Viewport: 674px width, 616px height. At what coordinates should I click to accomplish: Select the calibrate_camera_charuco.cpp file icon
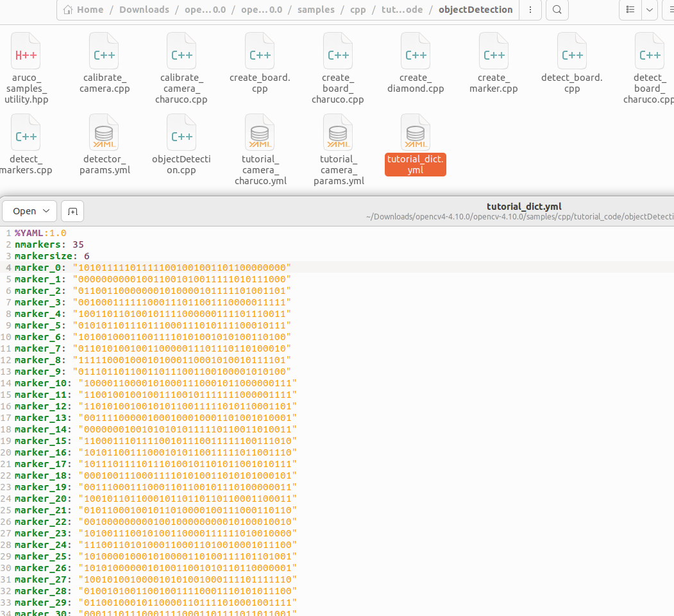(x=181, y=51)
